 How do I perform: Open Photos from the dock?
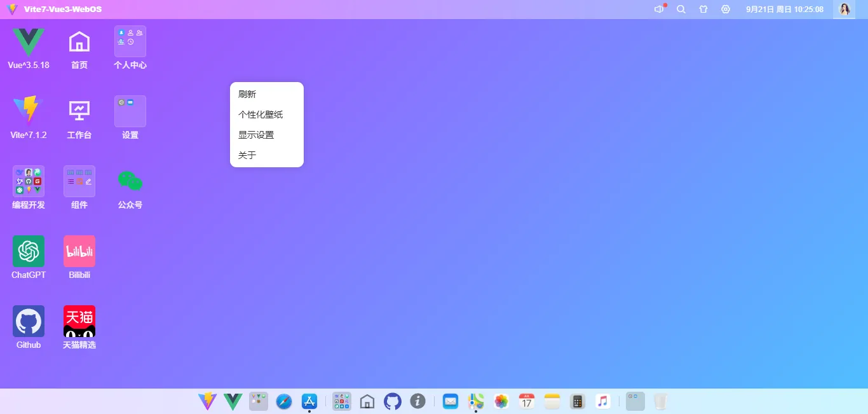(501, 401)
